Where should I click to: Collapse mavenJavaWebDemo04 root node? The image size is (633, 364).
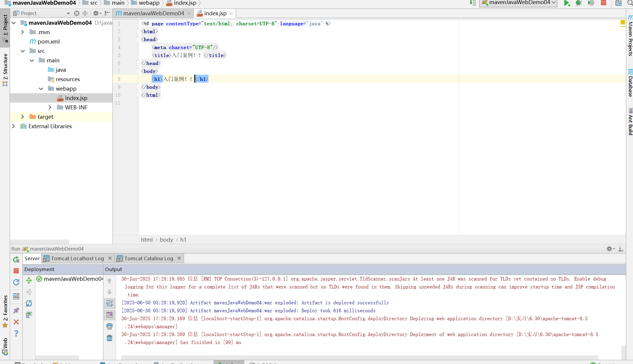(x=14, y=23)
